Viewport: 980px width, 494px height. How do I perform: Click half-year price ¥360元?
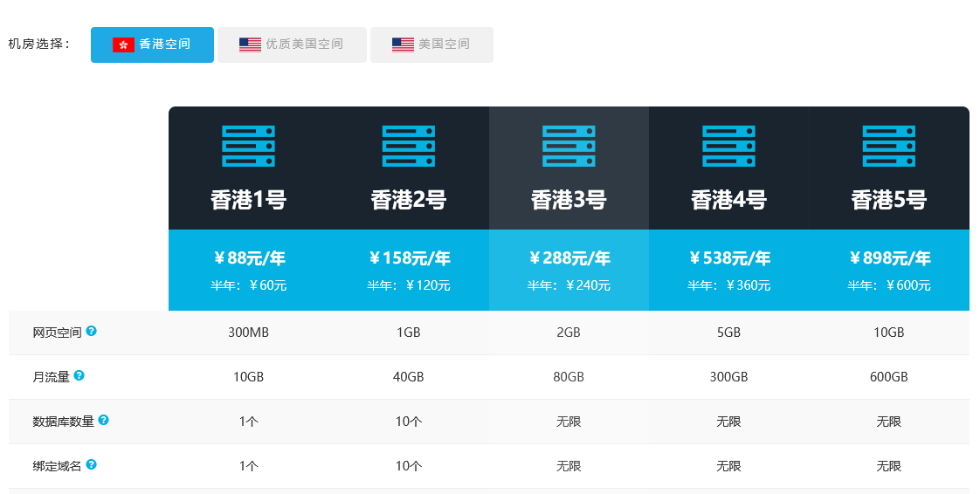pyautogui.click(x=749, y=285)
